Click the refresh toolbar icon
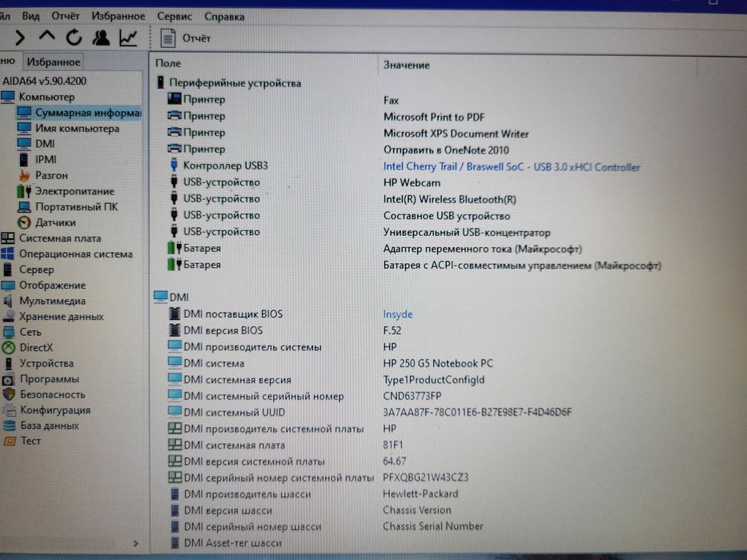747x560 pixels. coord(74,37)
